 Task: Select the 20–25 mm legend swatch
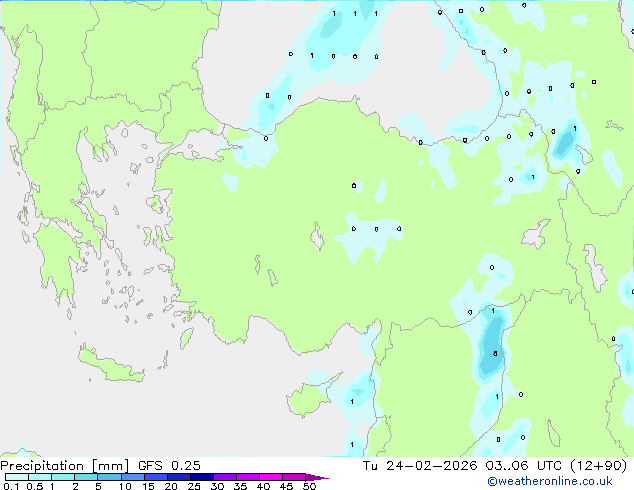[179, 477]
